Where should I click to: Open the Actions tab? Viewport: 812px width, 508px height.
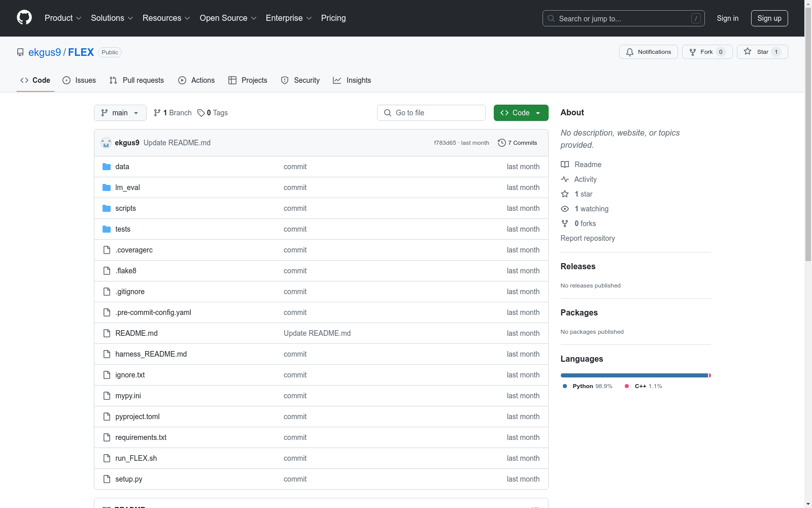[196, 80]
